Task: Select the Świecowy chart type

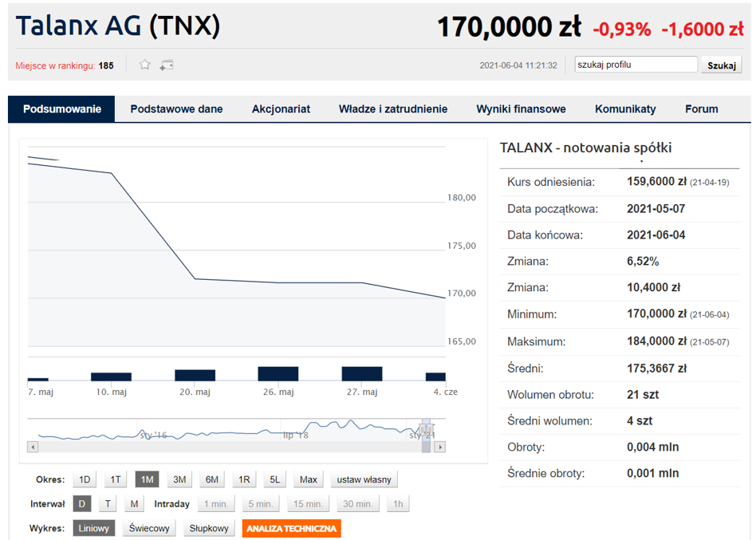Action: point(149,528)
